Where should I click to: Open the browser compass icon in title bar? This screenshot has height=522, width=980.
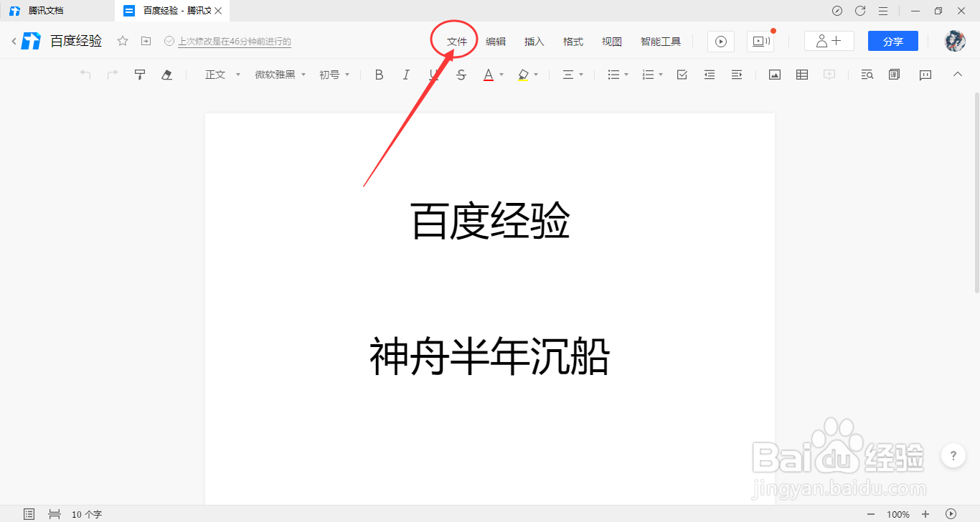coord(837,11)
